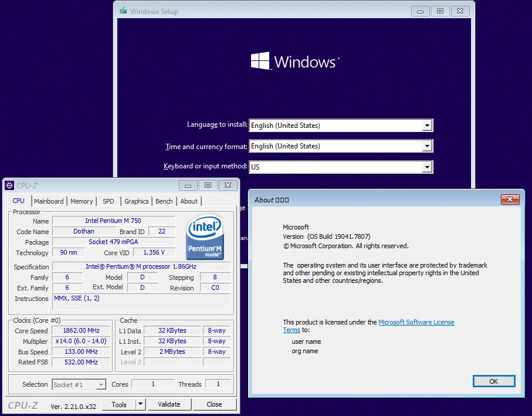Click the Tools button in CPU-Z

[x=118, y=404]
